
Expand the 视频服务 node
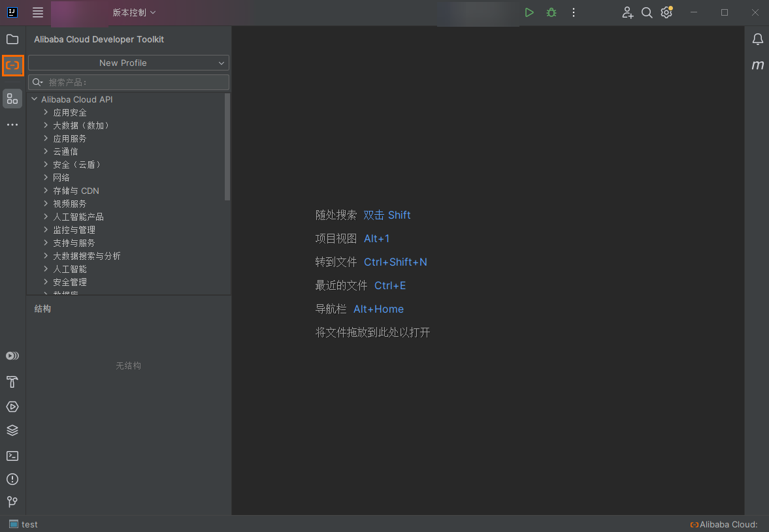[46, 203]
